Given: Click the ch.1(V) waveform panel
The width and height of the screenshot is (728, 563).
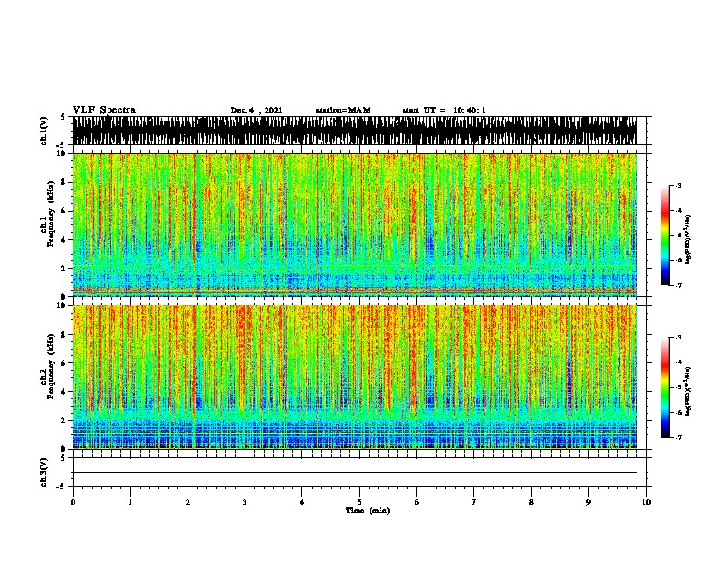Looking at the screenshot, I should click(x=359, y=131).
